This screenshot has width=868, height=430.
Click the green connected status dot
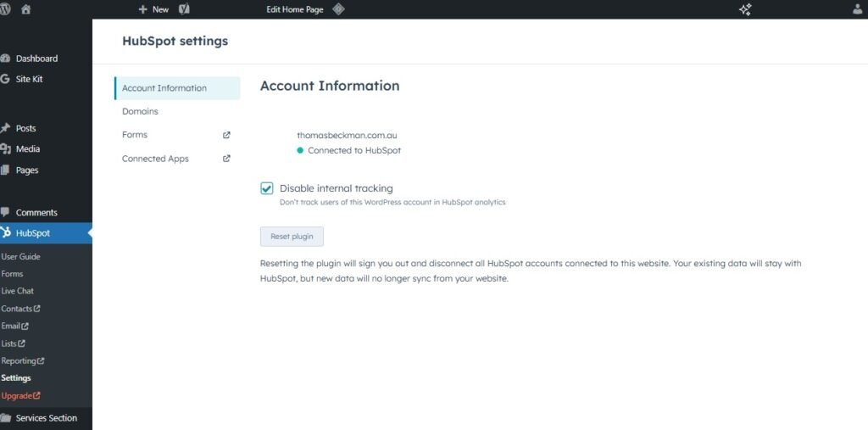click(300, 150)
